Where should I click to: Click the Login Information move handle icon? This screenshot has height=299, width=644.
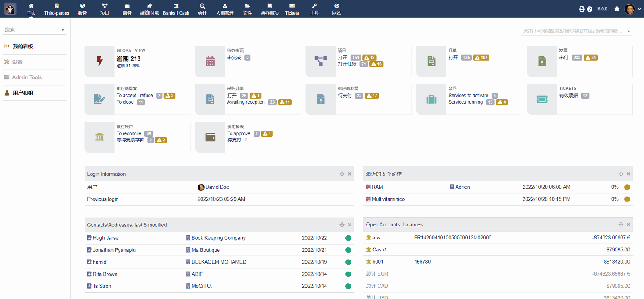point(342,174)
